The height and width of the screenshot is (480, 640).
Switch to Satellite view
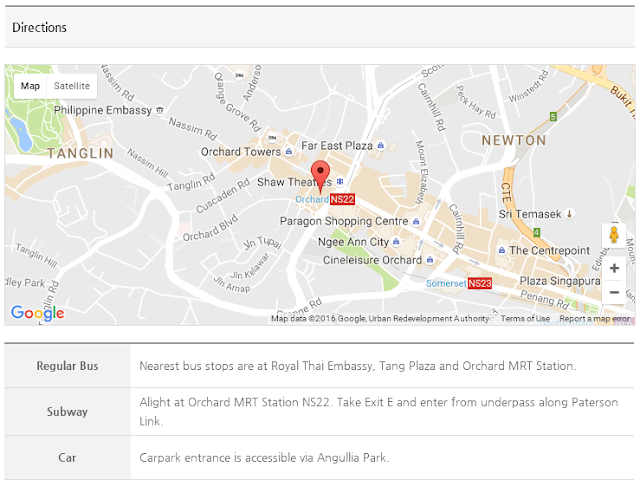coord(72,86)
